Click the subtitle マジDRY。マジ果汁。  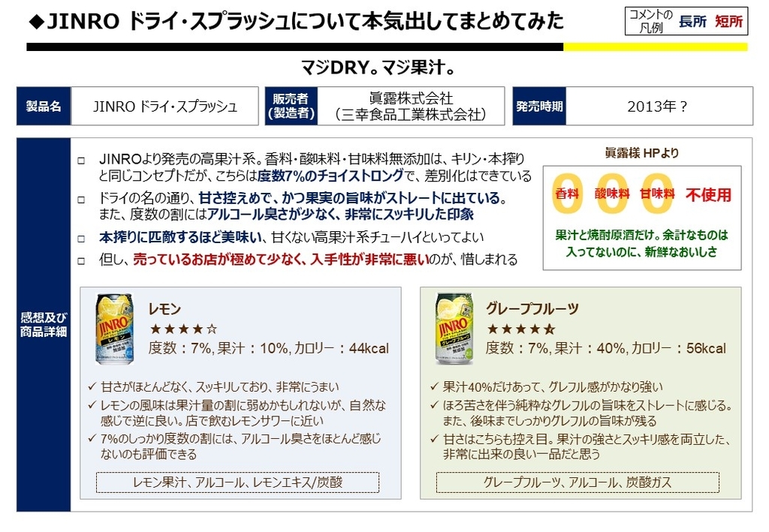coord(378,67)
